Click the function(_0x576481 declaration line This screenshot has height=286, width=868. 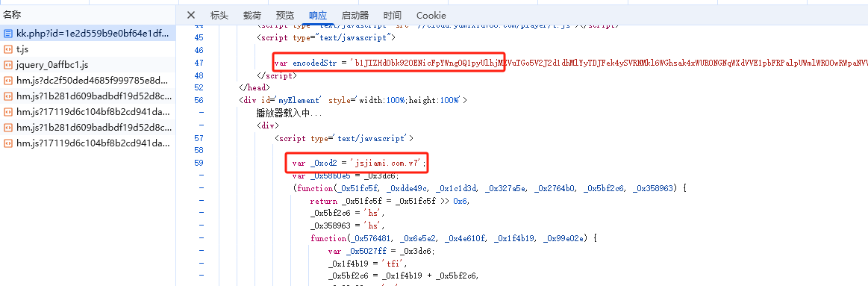453,237
